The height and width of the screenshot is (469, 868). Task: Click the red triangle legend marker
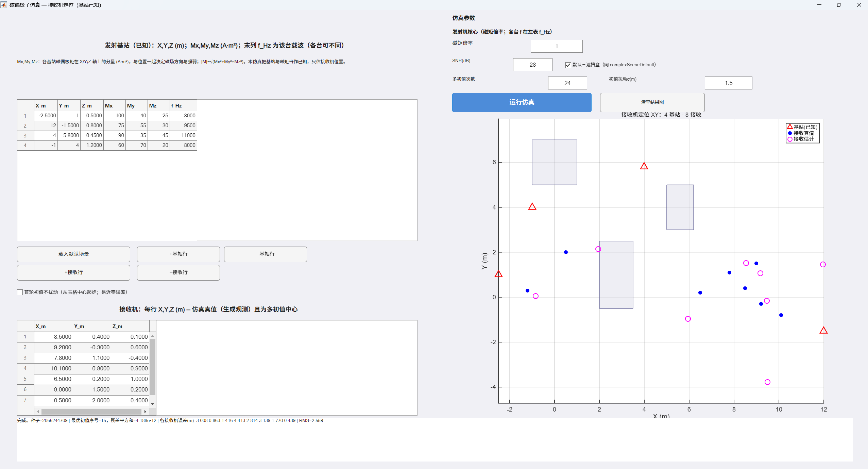coord(790,127)
